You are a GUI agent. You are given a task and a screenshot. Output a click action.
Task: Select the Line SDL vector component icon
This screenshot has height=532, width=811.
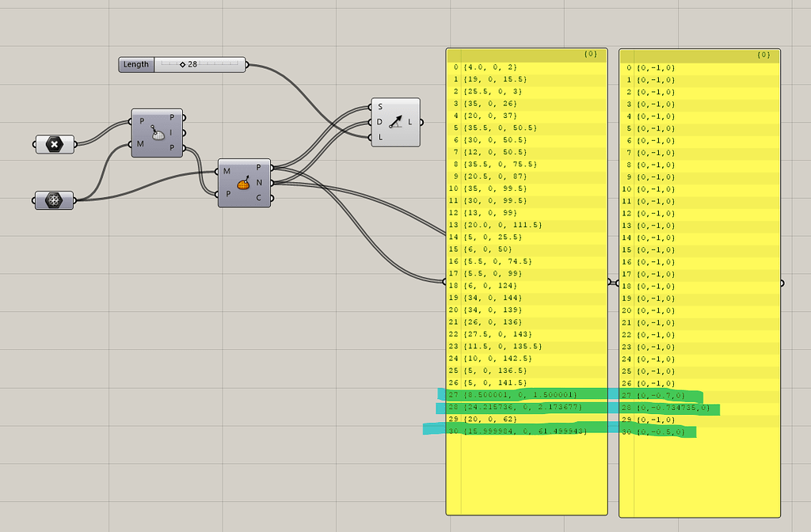coord(395,123)
